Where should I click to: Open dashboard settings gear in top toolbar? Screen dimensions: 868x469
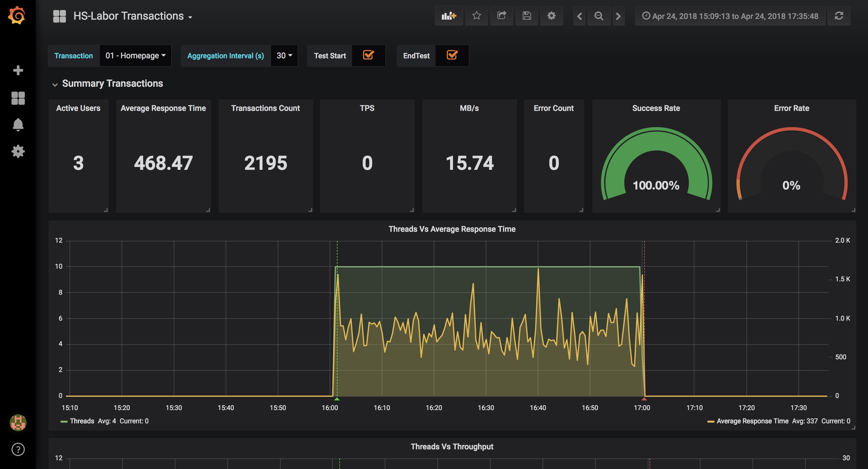tap(551, 16)
